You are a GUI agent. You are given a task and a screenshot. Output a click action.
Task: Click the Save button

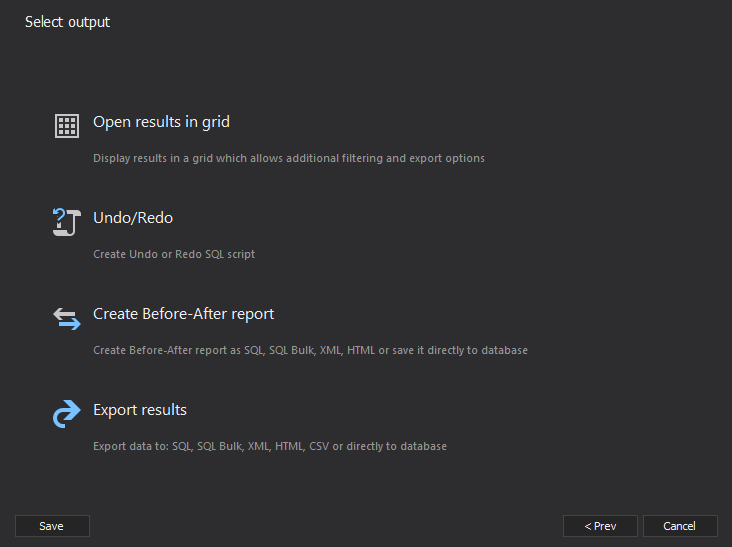click(52, 526)
